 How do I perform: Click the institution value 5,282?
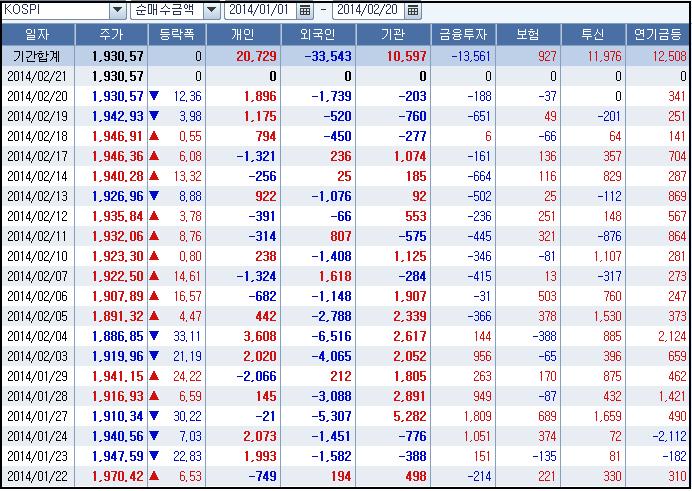tap(410, 416)
